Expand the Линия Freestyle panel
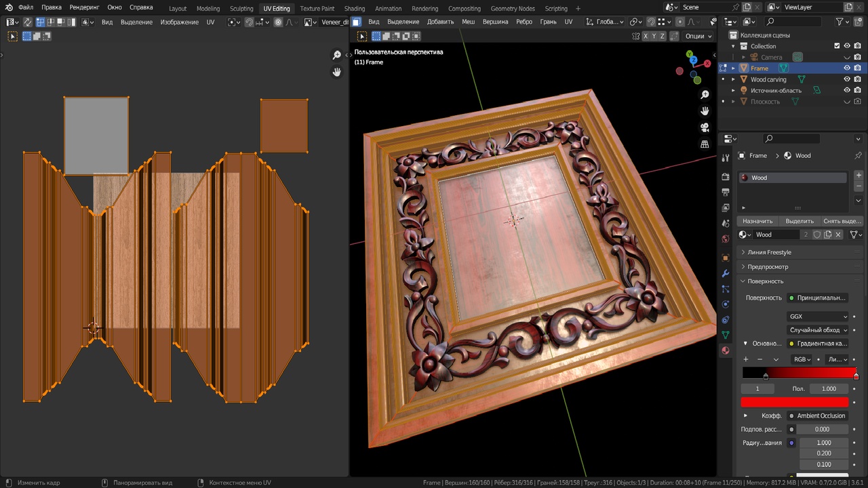The width and height of the screenshot is (868, 488). [799, 252]
